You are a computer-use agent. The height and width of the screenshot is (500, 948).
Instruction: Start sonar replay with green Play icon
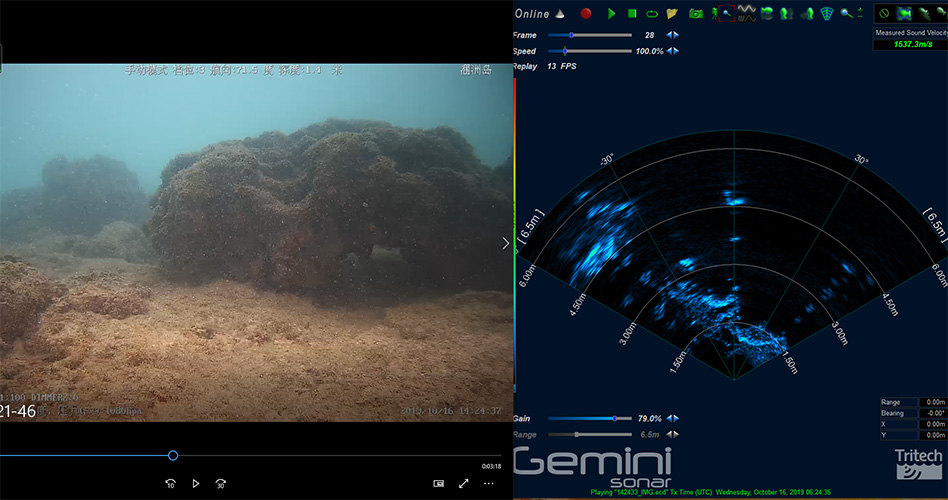(611, 13)
